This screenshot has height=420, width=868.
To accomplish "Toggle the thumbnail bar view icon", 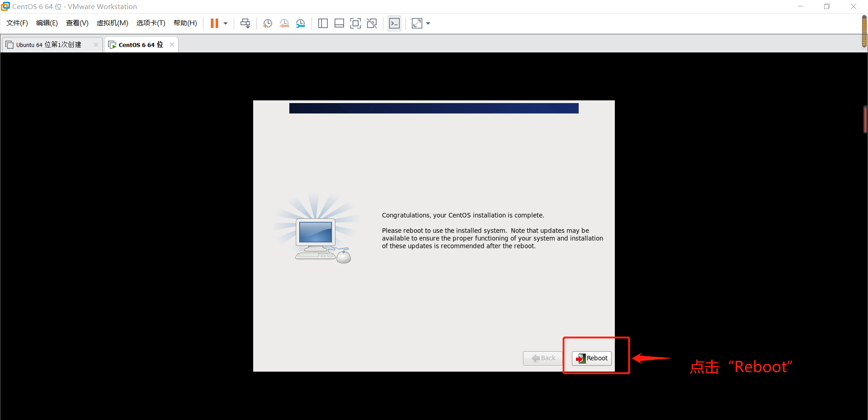I will [x=339, y=24].
